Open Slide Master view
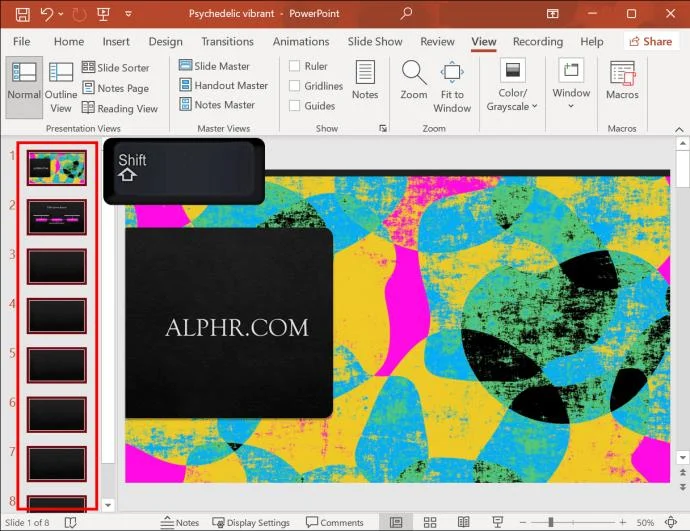Image resolution: width=690 pixels, height=531 pixels. coord(214,66)
